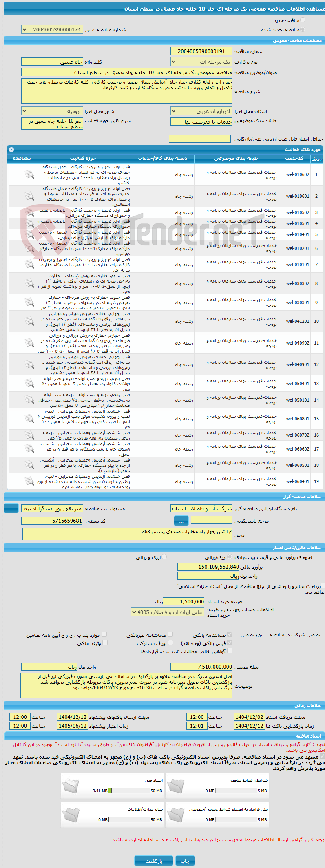Click اسناد فنی 3.41 MB usage bar
The width and height of the screenshot is (325, 868).
(x=129, y=791)
